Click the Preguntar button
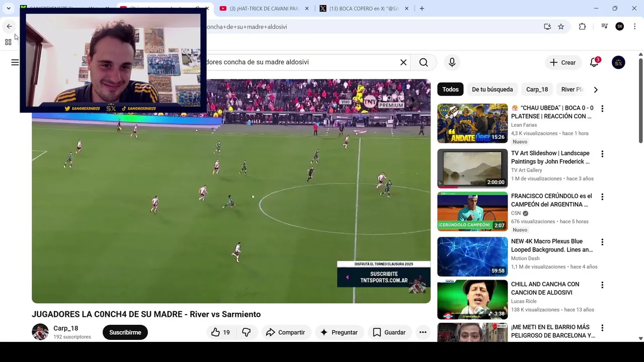The image size is (644, 362). coord(339,332)
